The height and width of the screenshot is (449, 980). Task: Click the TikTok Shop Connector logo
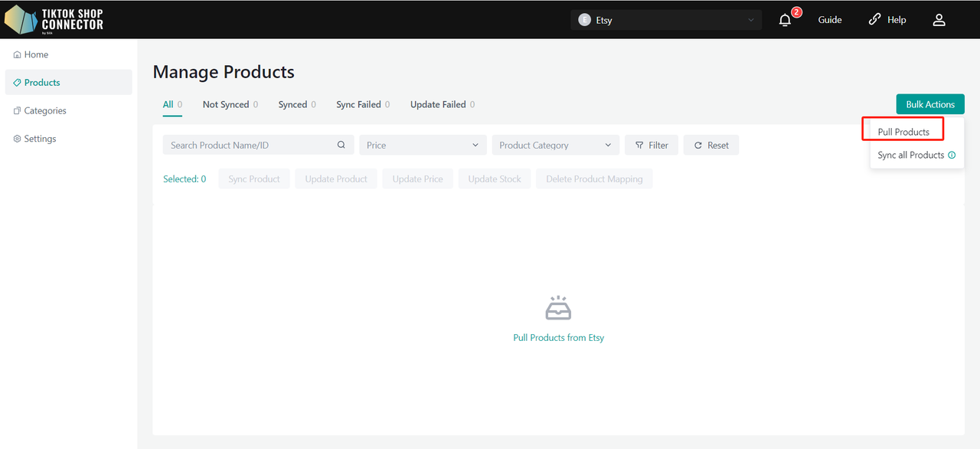[54, 19]
